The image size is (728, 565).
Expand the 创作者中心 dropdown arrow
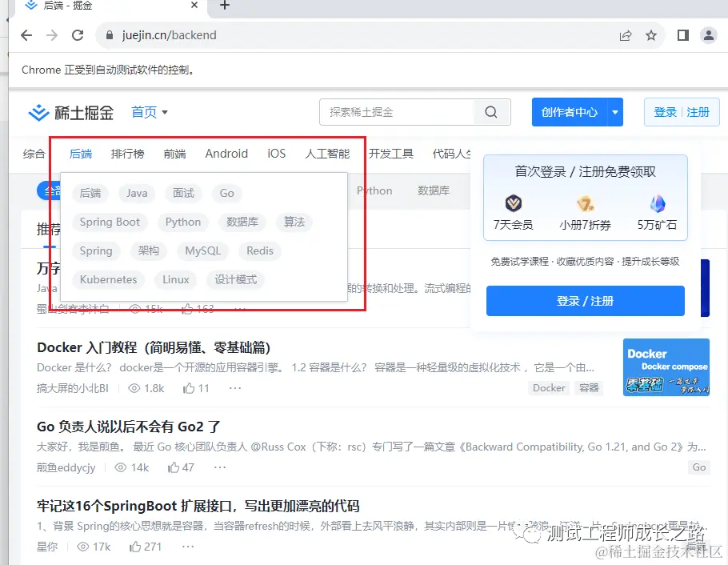(615, 112)
